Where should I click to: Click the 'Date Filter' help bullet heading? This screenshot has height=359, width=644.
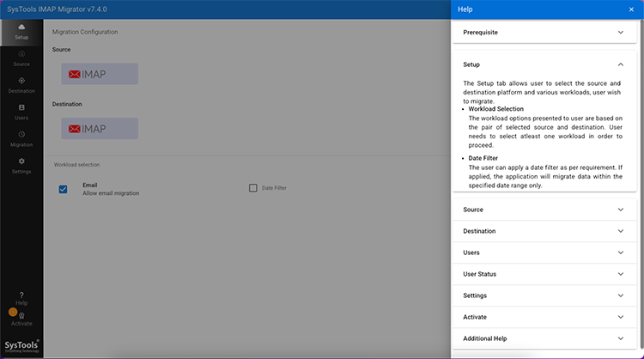click(x=483, y=158)
